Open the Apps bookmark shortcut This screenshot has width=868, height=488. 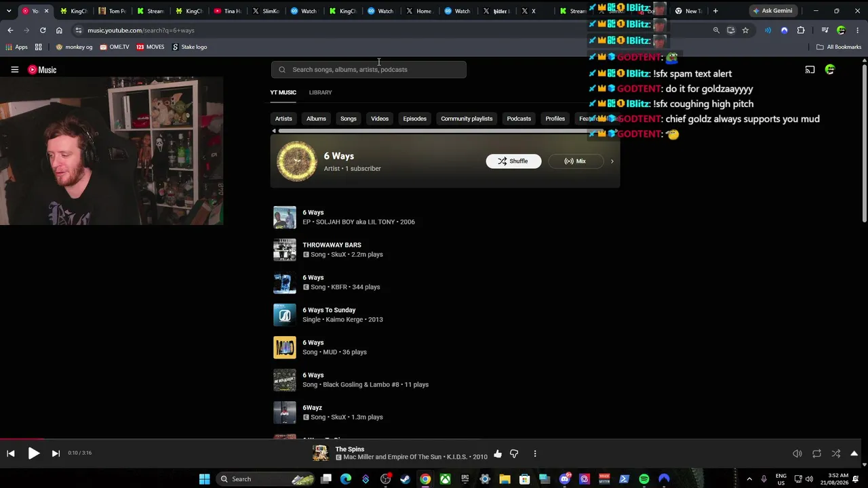(x=16, y=47)
